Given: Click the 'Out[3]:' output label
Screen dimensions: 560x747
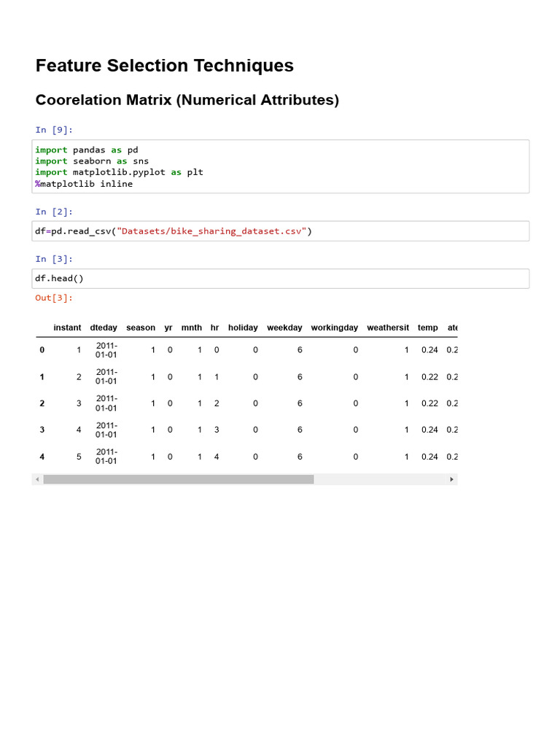Looking at the screenshot, I should tap(54, 298).
